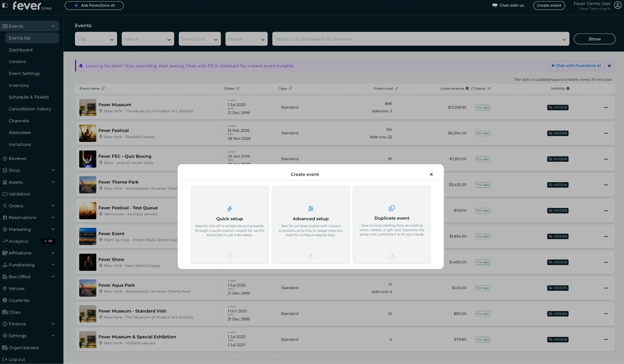Viewport: 624px width, 364px height.
Task: Click the arrow under Quick setup
Action: (230, 256)
